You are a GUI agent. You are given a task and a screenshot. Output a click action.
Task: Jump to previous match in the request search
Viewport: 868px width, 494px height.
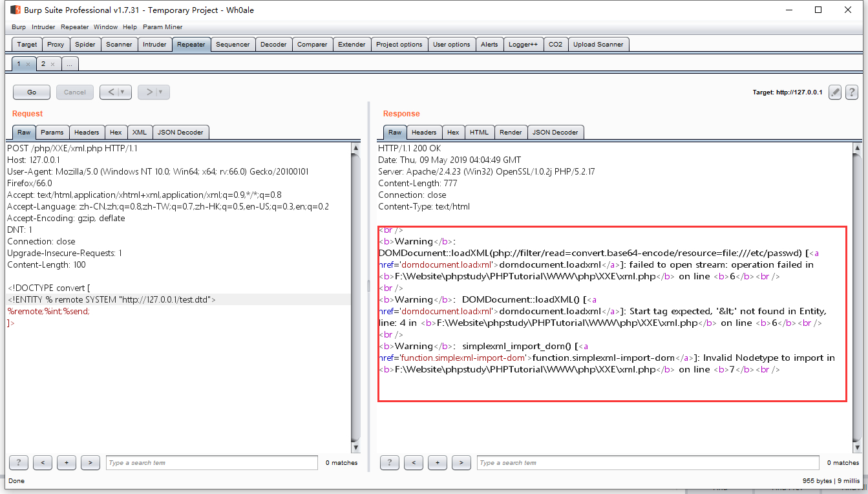(43, 462)
